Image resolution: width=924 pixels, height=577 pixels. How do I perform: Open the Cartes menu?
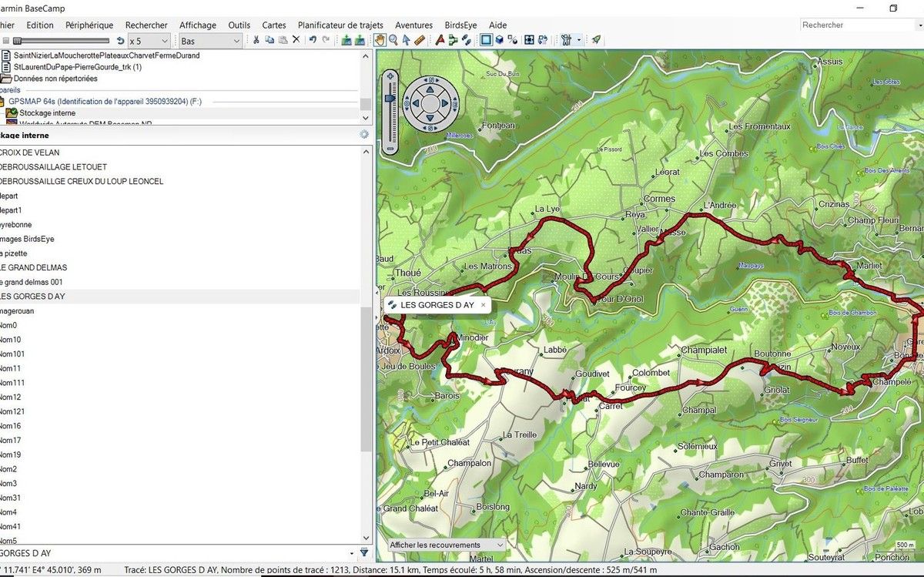[274, 25]
